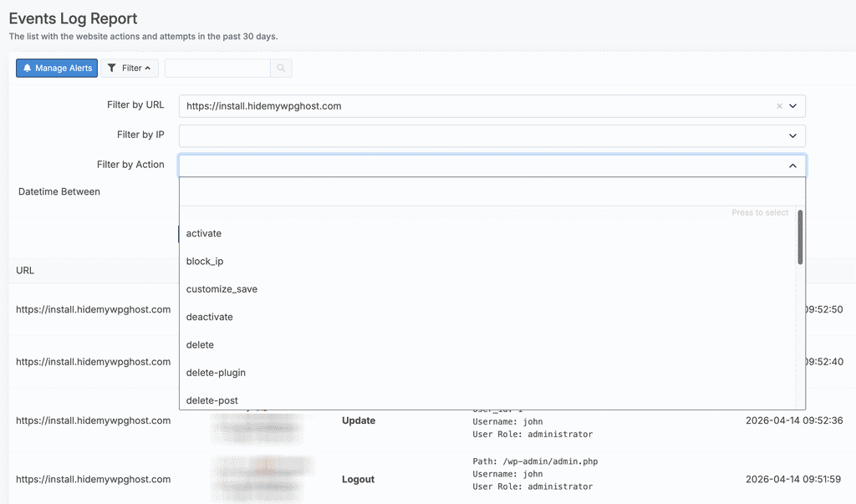Collapse the Filter panel button
Screen dimensions: 856x504
tap(130, 69)
